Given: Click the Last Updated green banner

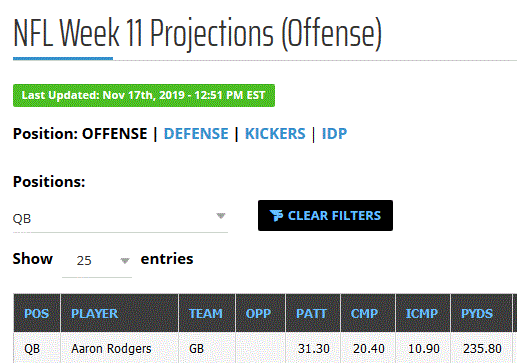Looking at the screenshot, I should (x=144, y=95).
